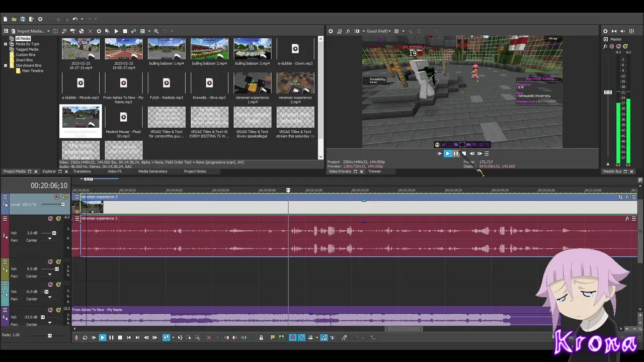Adjust Master Bus volume fader
This screenshot has width=644, height=362.
(x=608, y=93)
